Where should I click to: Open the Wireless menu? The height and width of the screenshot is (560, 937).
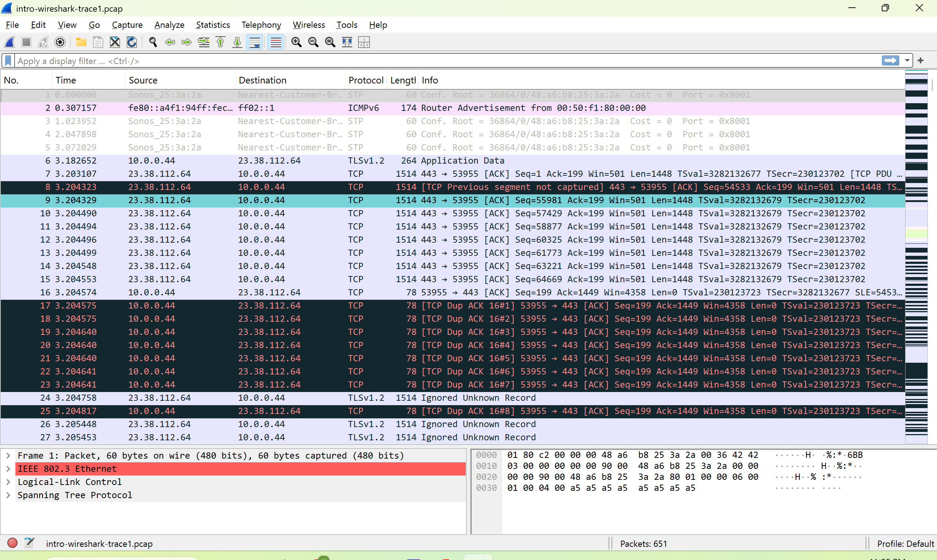pos(309,25)
